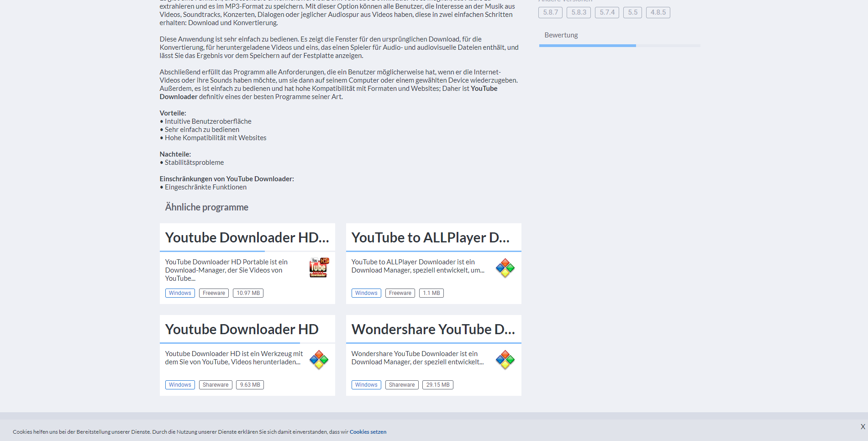Select version 5.7.4
Viewport: 868px width, 441px height.
point(607,12)
